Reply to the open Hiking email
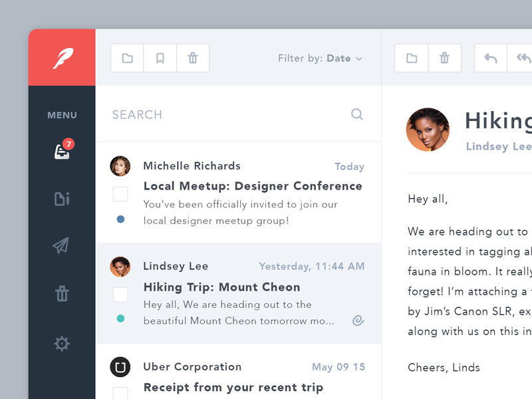 click(491, 59)
